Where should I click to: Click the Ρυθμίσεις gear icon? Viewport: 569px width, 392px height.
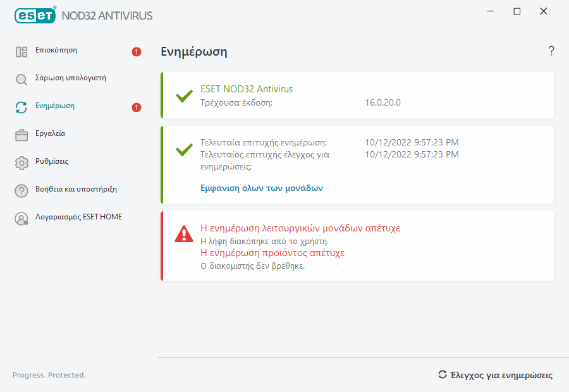pyautogui.click(x=21, y=163)
